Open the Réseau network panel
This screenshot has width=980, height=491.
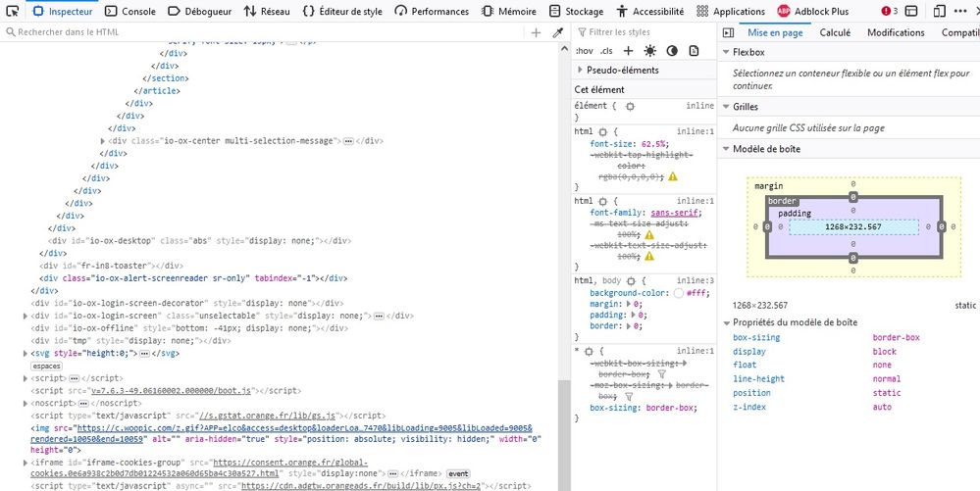click(267, 11)
